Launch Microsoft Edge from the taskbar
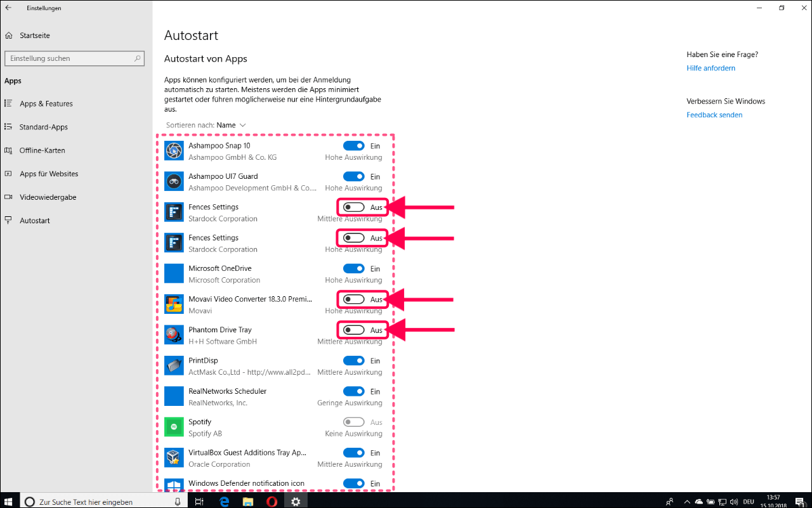Viewport: 812px width, 508px height. click(x=223, y=502)
